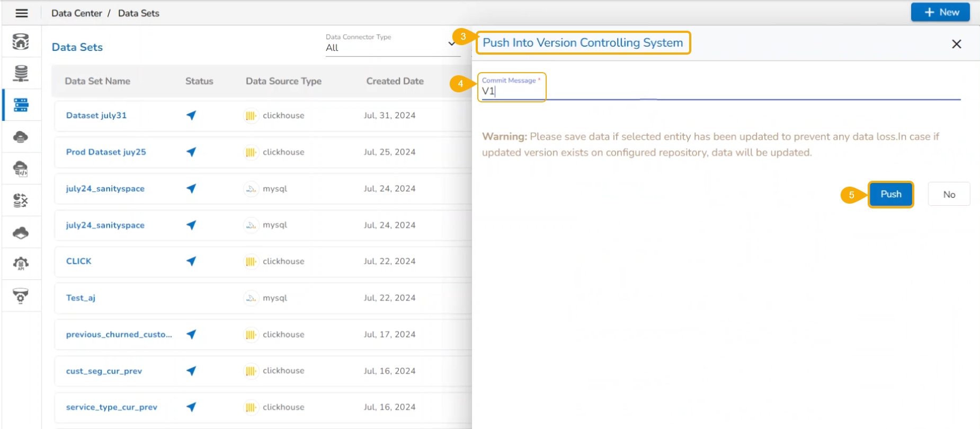Open the API settings sidebar icon

coord(21,264)
